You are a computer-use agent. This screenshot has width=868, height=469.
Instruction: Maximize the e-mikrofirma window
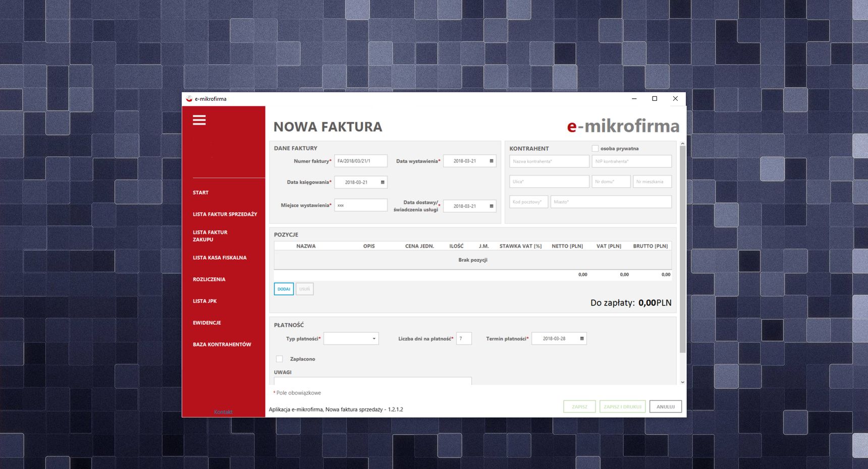pyautogui.click(x=655, y=99)
